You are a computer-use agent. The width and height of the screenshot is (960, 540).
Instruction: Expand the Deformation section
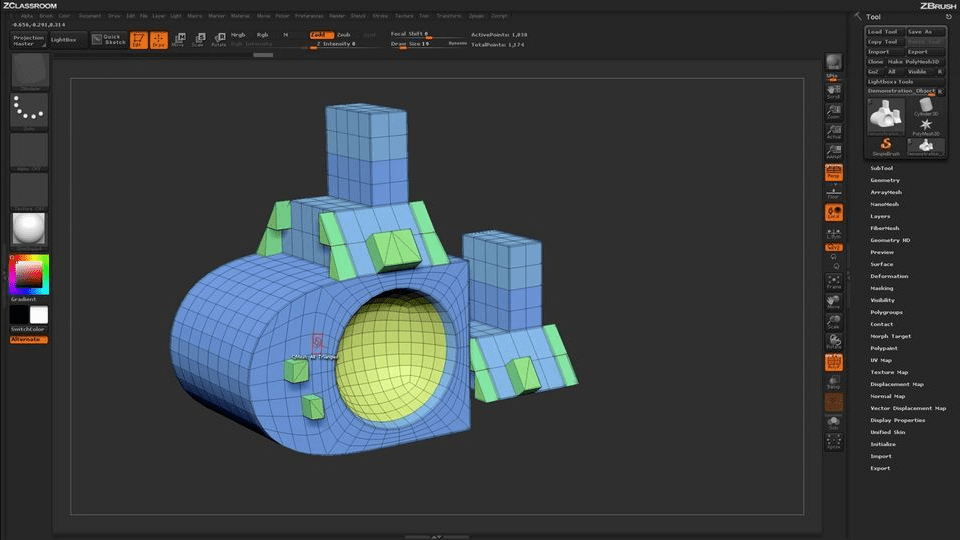tap(889, 276)
